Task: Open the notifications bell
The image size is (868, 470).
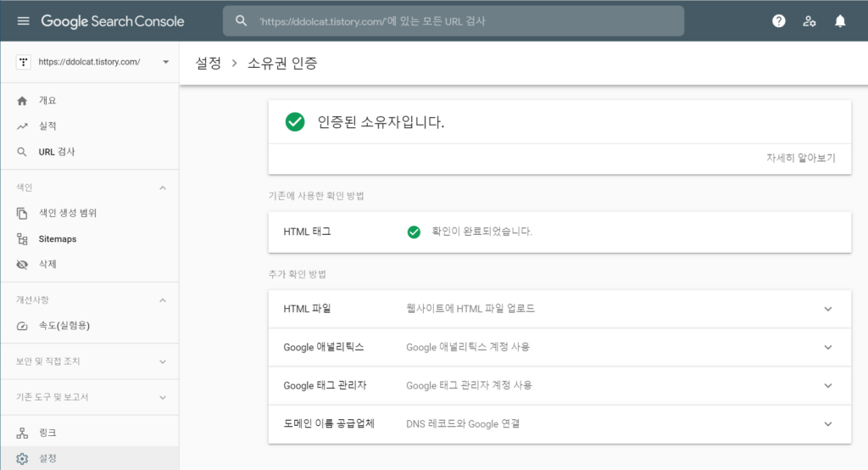Action: [840, 21]
